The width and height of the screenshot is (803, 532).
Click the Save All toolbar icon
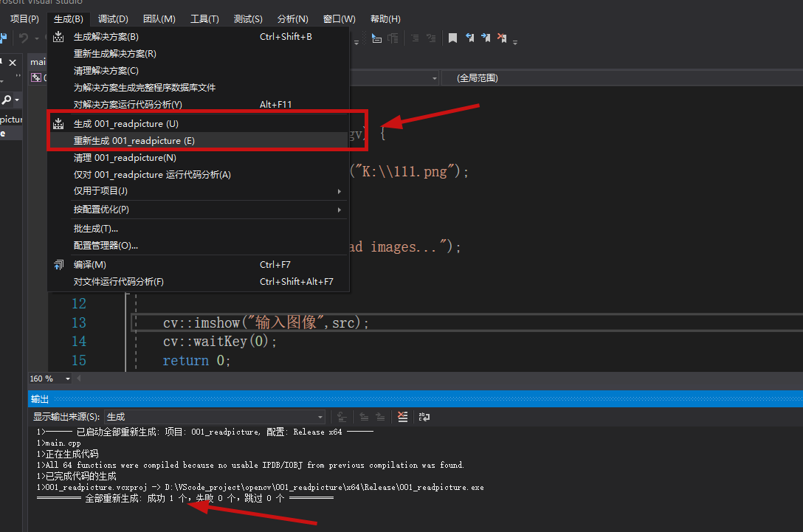tap(3, 38)
